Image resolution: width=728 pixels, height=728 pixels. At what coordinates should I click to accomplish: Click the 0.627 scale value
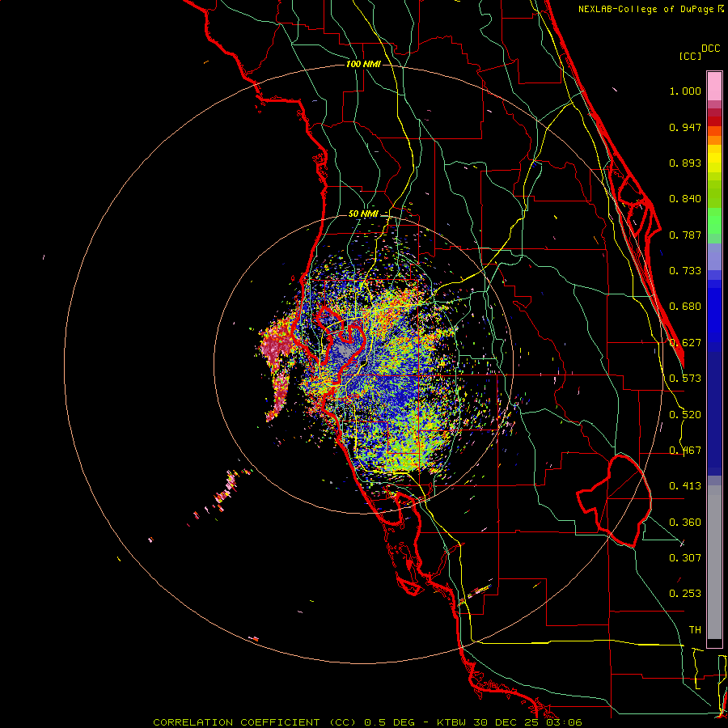coord(685,343)
